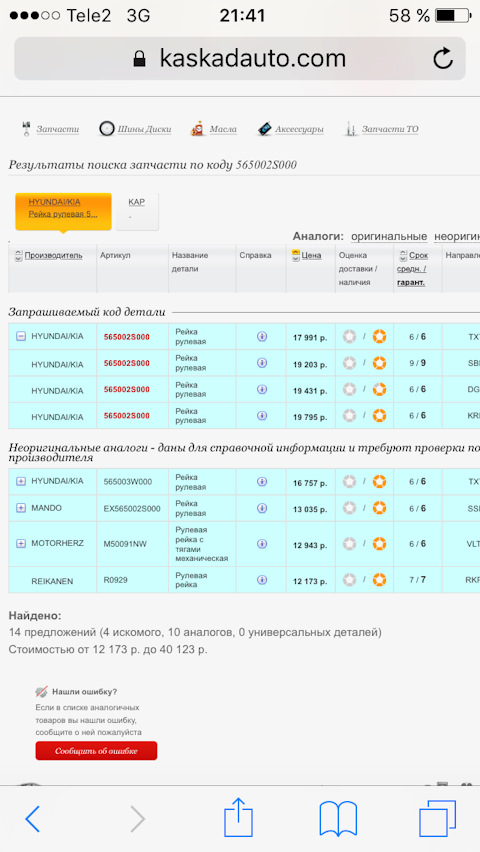The image size is (480, 852).
Task: Tap the kaskadauto.com address bar
Action: (x=240, y=59)
